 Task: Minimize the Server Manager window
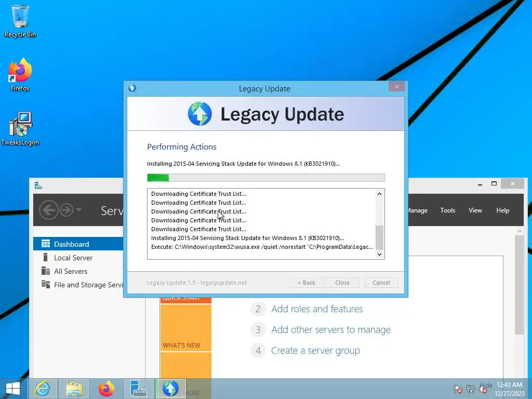480,184
